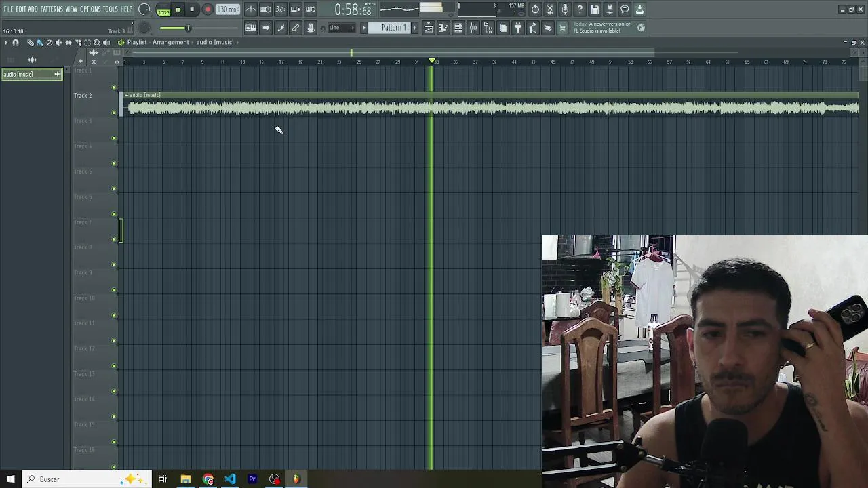Select the Slip tool
This screenshot has width=868, height=488.
coord(68,43)
